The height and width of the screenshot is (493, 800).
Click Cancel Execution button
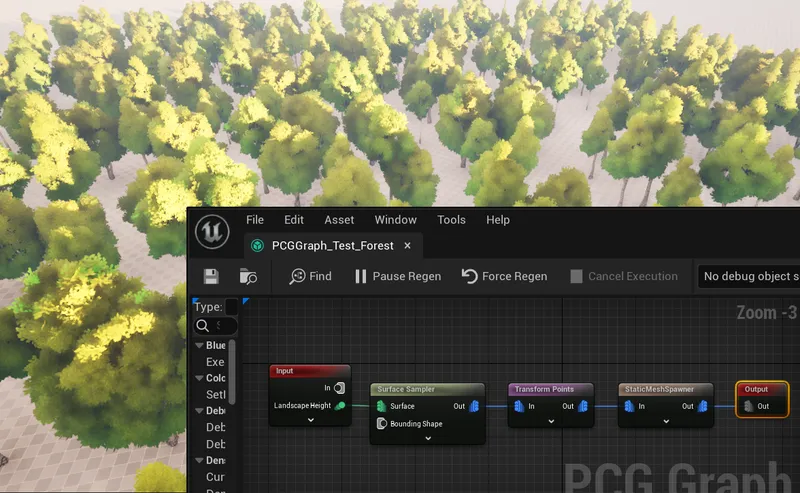(x=624, y=276)
